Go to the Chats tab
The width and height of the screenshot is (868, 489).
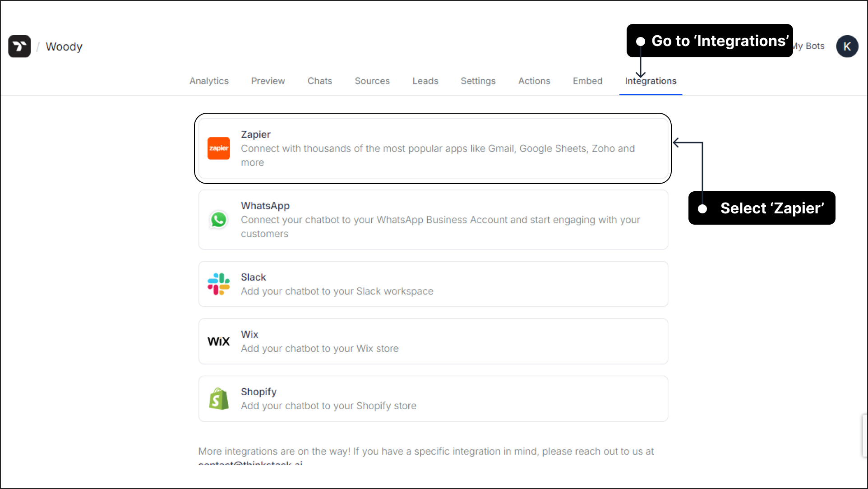pos(320,81)
